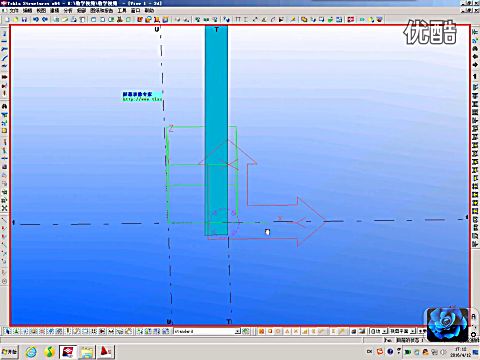Click the binoculars icon in left toolbar

coord(4,106)
